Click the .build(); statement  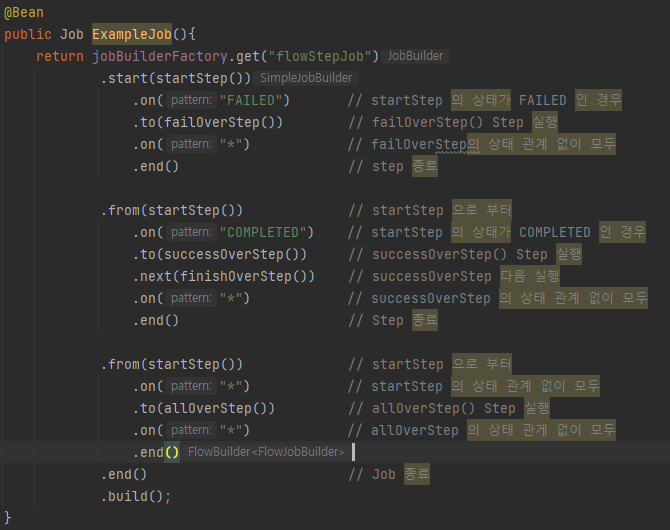coord(136,496)
